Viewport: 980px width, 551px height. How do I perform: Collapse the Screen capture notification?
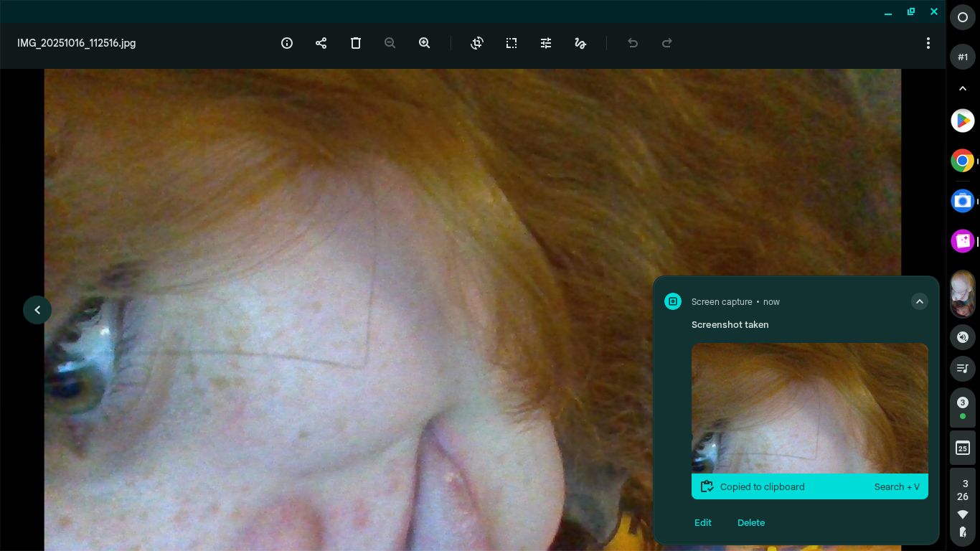coord(919,301)
